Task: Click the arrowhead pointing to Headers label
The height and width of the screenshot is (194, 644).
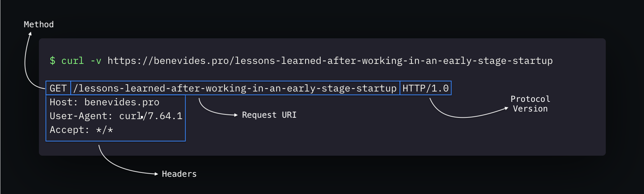Action: tap(156, 174)
